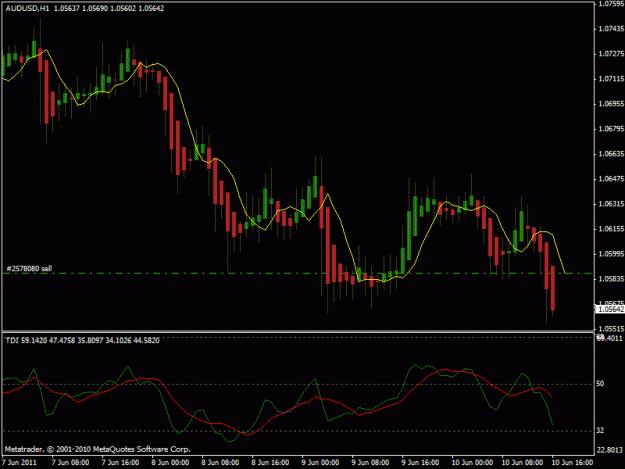This screenshot has height=469, width=625.
Task: Click the 1.06155 price scale label
Action: pos(611,229)
